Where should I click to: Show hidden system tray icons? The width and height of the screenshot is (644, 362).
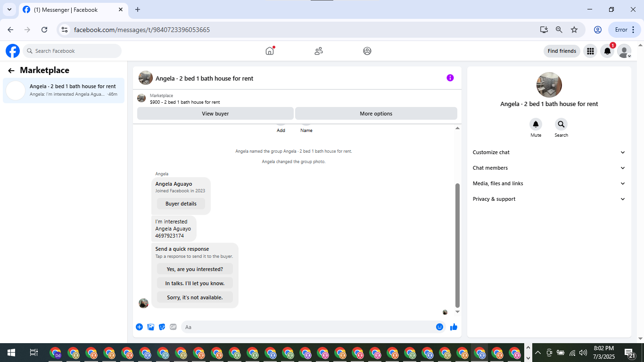coord(537,353)
